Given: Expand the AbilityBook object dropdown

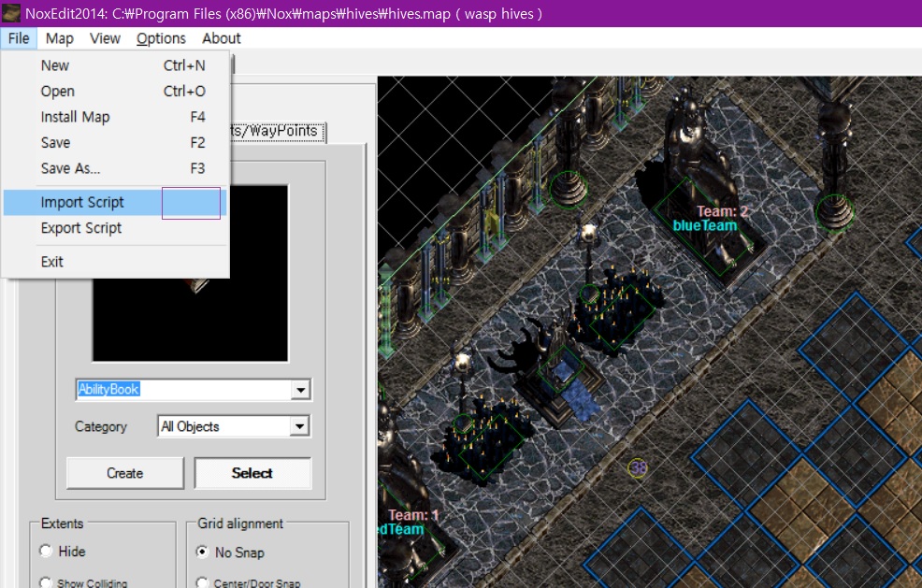Looking at the screenshot, I should coord(300,390).
